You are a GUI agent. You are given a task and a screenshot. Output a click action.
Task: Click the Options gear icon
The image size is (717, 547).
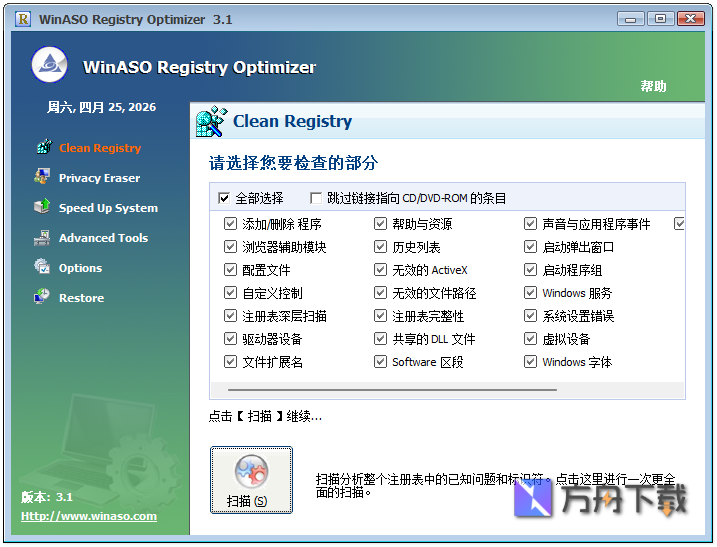[42, 266]
